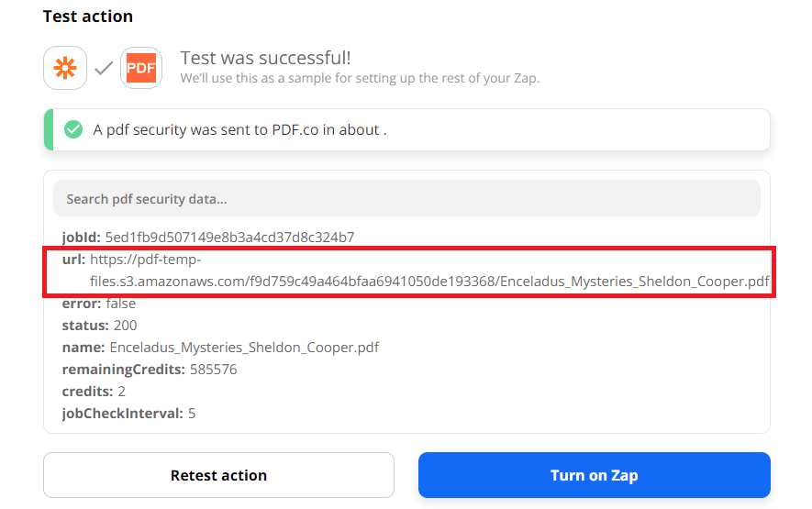The width and height of the screenshot is (812, 509).
Task: Click the green success checkmark icon
Action: coord(73,130)
